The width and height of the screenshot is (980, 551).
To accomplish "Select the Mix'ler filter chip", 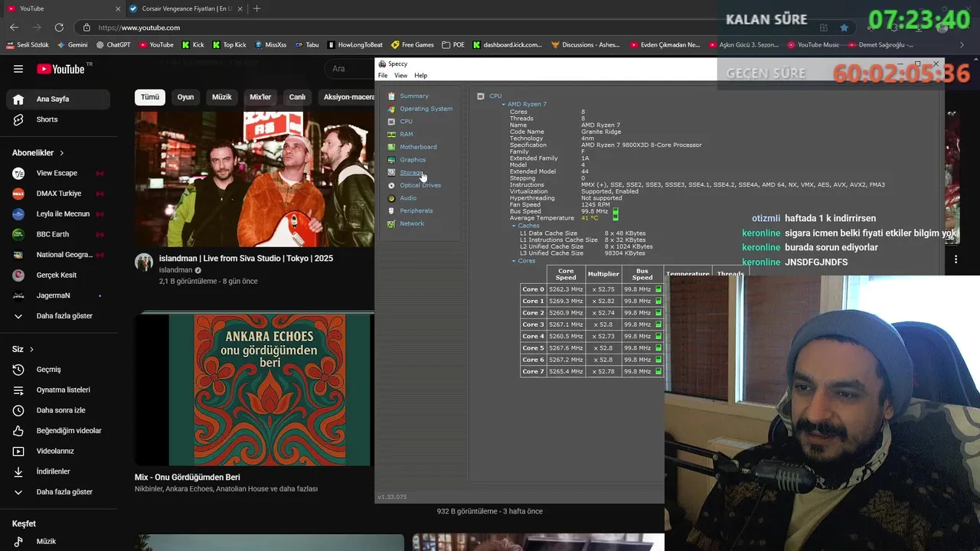I will (x=260, y=97).
